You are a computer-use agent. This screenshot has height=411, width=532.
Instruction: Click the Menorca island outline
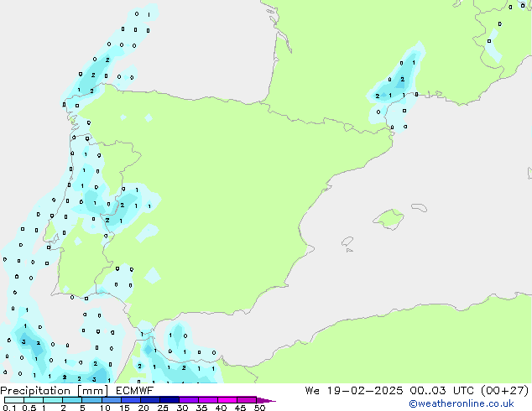coord(419,207)
